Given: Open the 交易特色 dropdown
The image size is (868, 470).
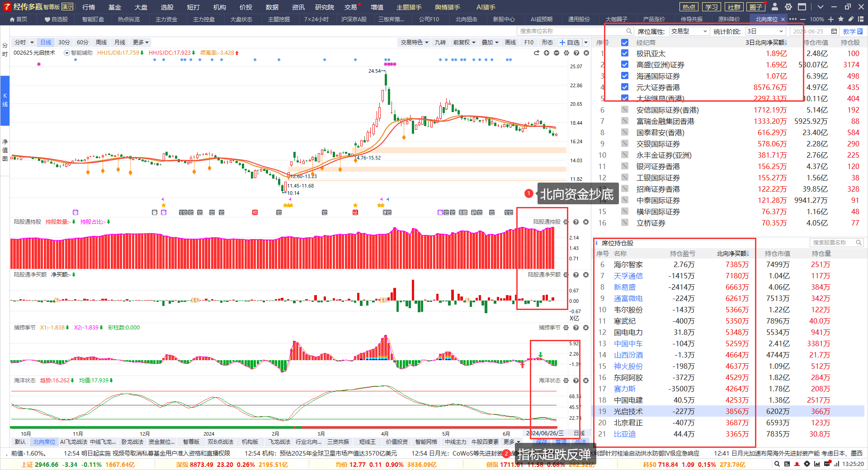Looking at the screenshot, I should tap(415, 42).
